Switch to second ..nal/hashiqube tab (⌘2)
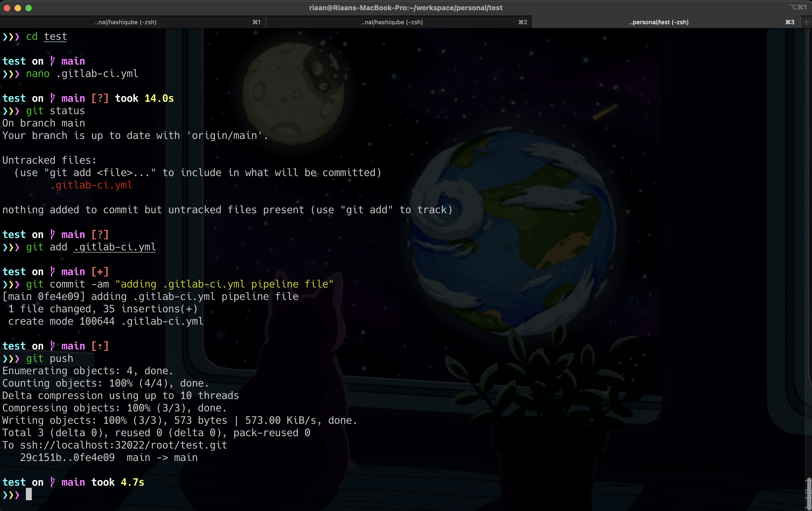 point(399,22)
